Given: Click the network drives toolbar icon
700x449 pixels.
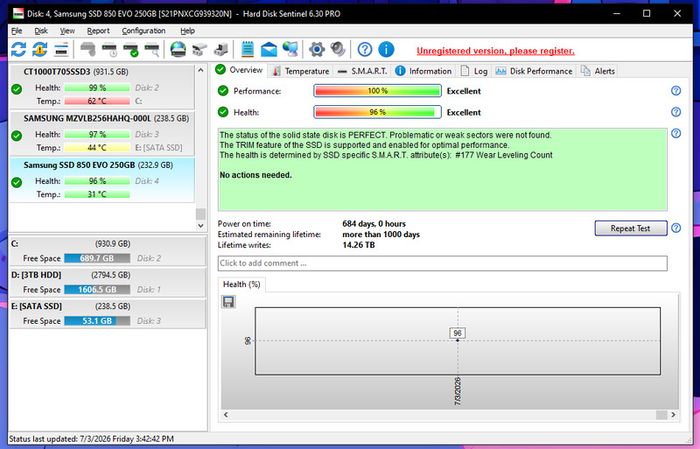Looking at the screenshot, I should [x=200, y=49].
